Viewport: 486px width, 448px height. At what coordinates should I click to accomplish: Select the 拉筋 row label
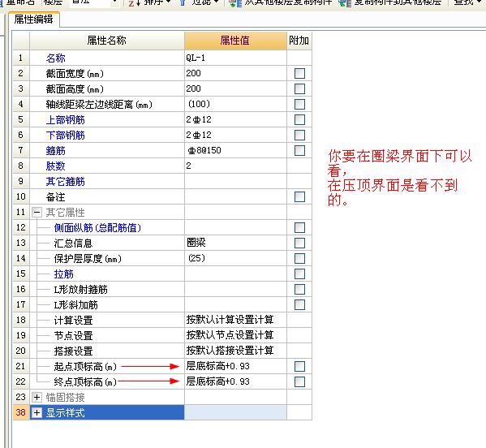click(x=64, y=274)
